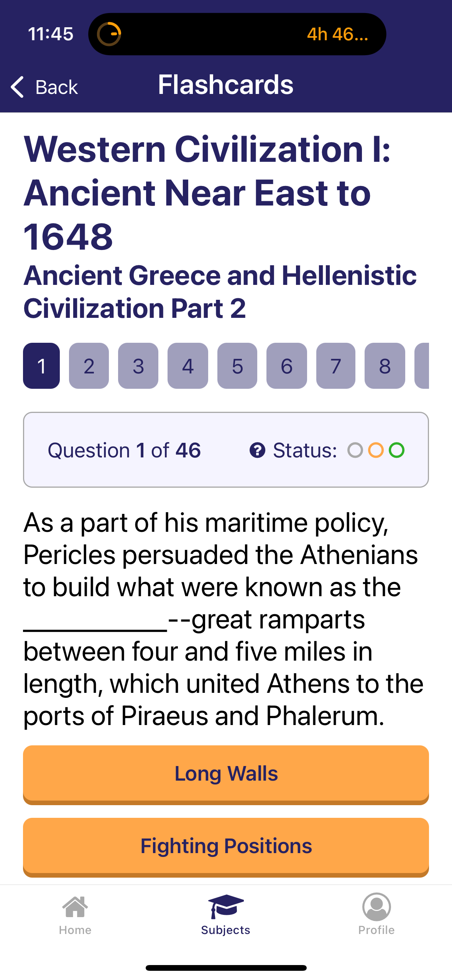This screenshot has width=452, height=980.
Task: Select the orange status circle
Action: (376, 450)
